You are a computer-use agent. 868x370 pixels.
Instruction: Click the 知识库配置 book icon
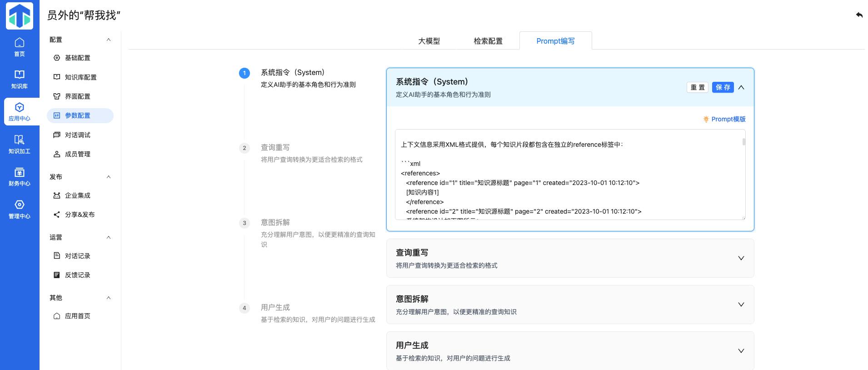click(x=57, y=77)
